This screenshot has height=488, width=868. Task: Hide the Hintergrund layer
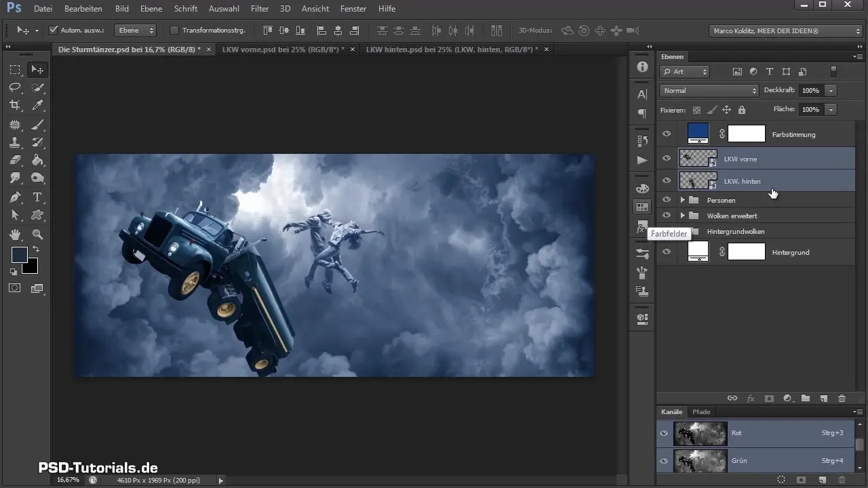tap(666, 252)
